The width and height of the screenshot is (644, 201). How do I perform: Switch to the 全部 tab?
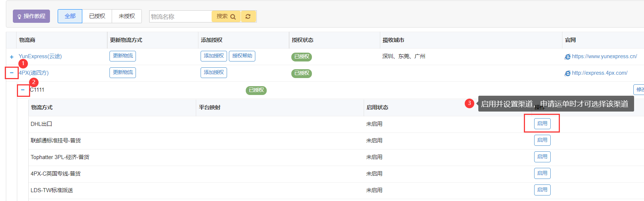pyautogui.click(x=70, y=16)
